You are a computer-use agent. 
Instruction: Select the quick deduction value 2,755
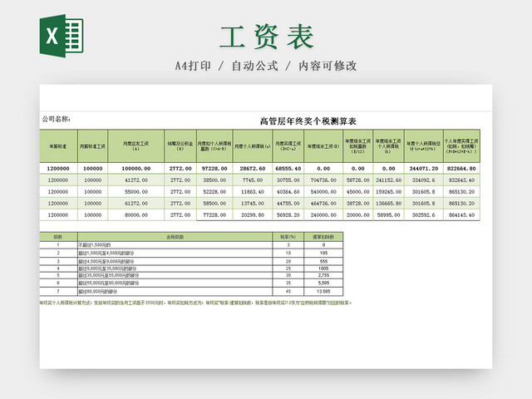tap(323, 275)
